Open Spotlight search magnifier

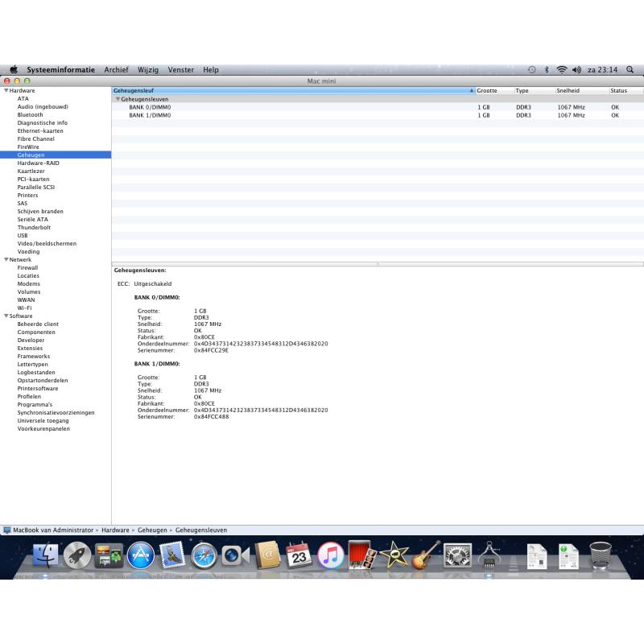click(x=630, y=70)
